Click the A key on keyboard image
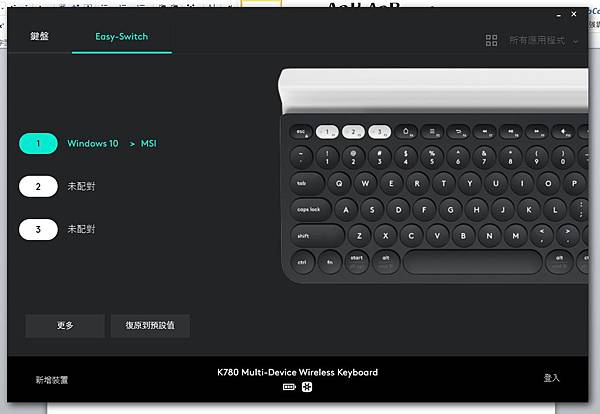 pos(346,210)
